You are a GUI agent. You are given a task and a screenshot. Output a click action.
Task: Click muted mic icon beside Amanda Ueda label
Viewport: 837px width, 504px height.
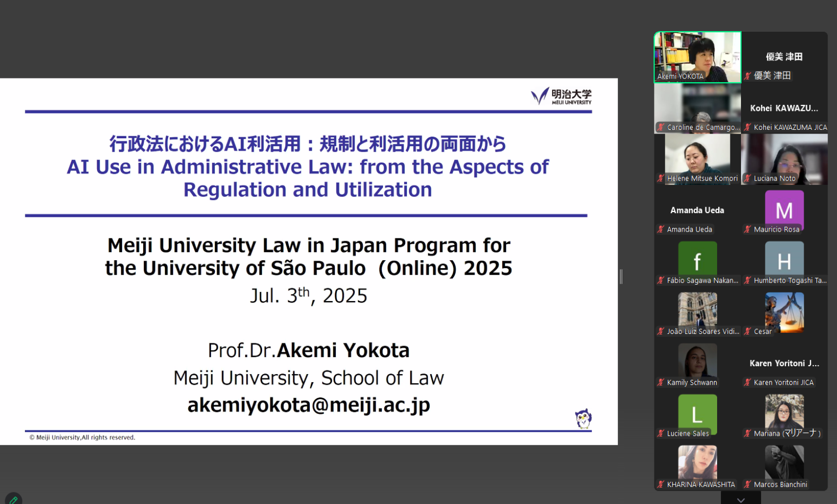click(x=661, y=229)
